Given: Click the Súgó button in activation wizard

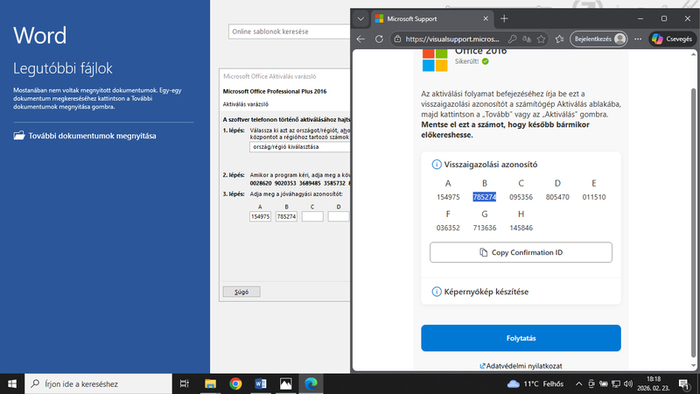Looking at the screenshot, I should click(242, 292).
